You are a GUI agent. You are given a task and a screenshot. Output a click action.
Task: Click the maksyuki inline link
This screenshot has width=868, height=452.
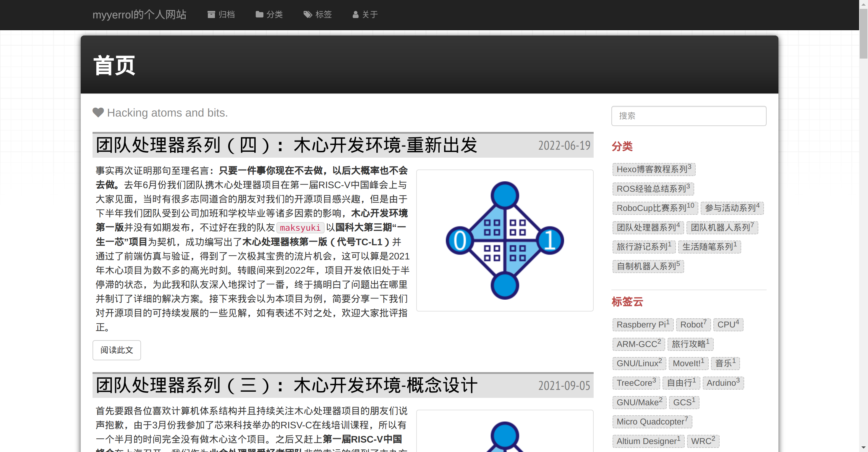pyautogui.click(x=300, y=228)
